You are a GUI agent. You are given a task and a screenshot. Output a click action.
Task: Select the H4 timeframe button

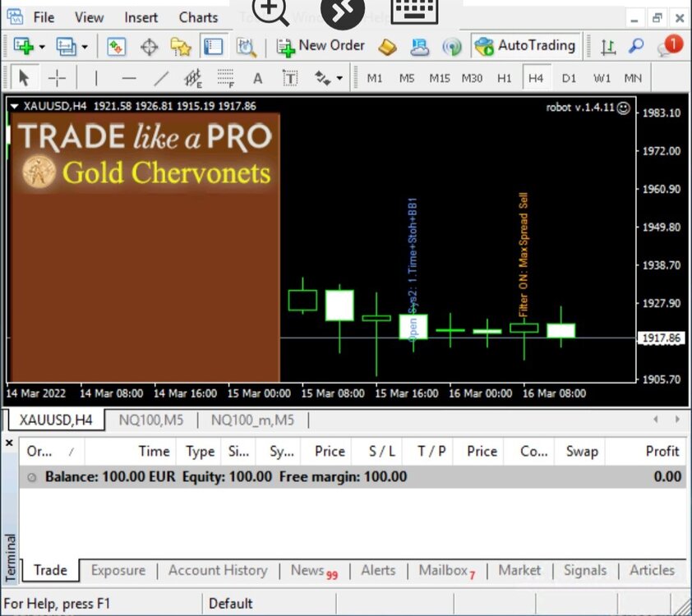(x=536, y=78)
